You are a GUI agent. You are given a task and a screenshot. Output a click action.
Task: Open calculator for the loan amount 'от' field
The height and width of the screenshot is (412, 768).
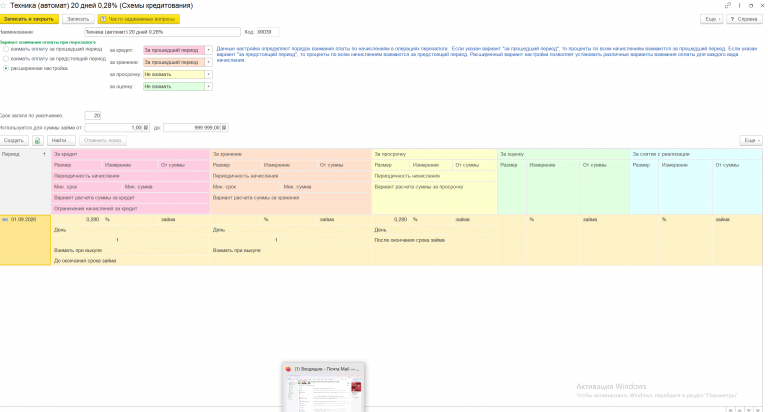coord(145,128)
